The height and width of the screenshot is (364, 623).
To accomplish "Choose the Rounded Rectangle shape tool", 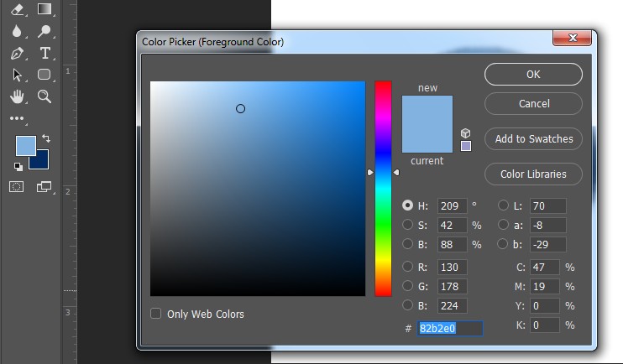I will click(x=44, y=75).
